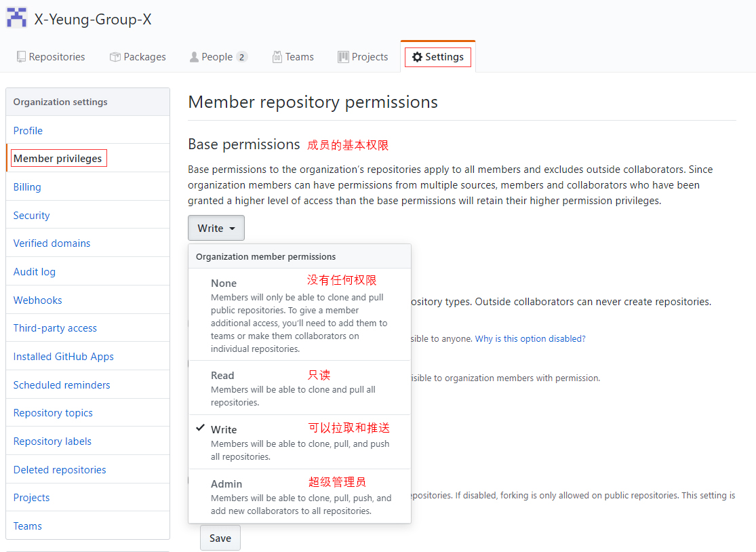Click the Teams tab icon
Screen dimensions: 756x552
(277, 57)
